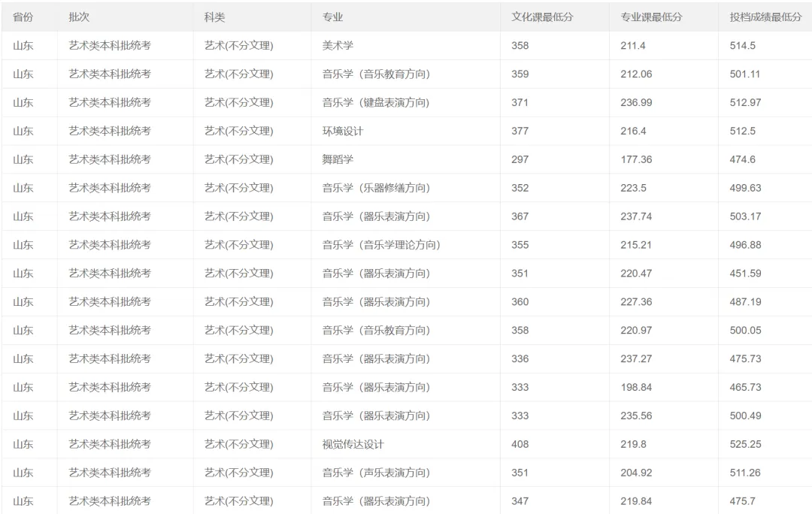Select the value 237.74
812x514 pixels.
coord(636,216)
